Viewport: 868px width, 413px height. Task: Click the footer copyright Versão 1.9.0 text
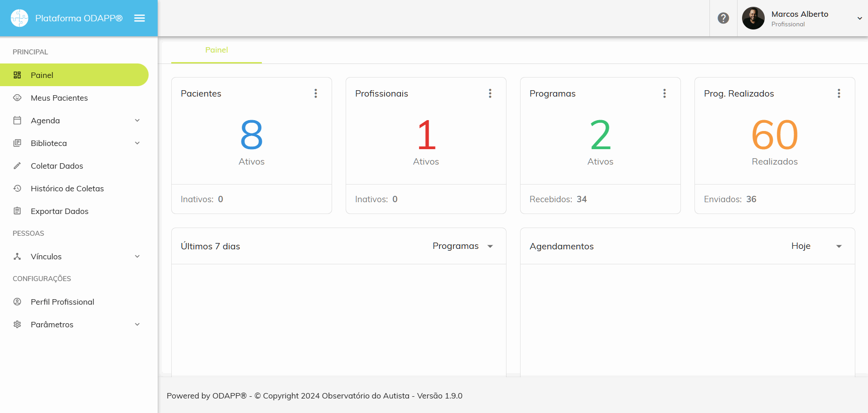coord(314,396)
